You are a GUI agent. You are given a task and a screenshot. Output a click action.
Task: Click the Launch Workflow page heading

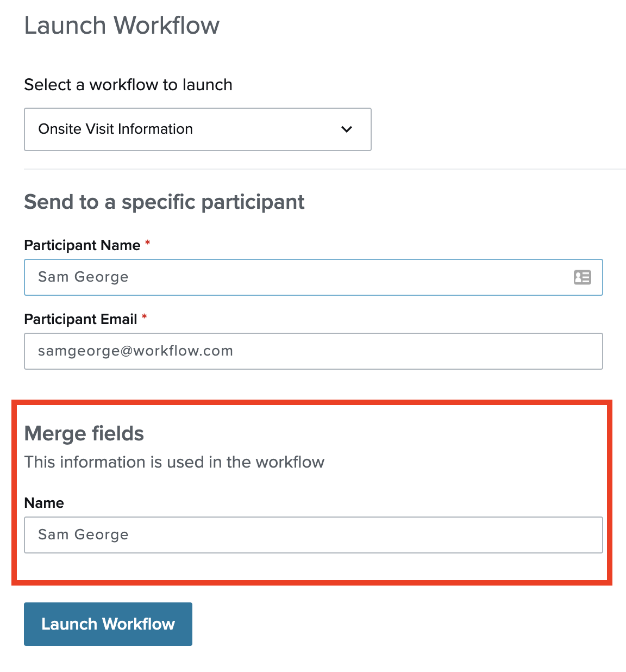pyautogui.click(x=122, y=26)
